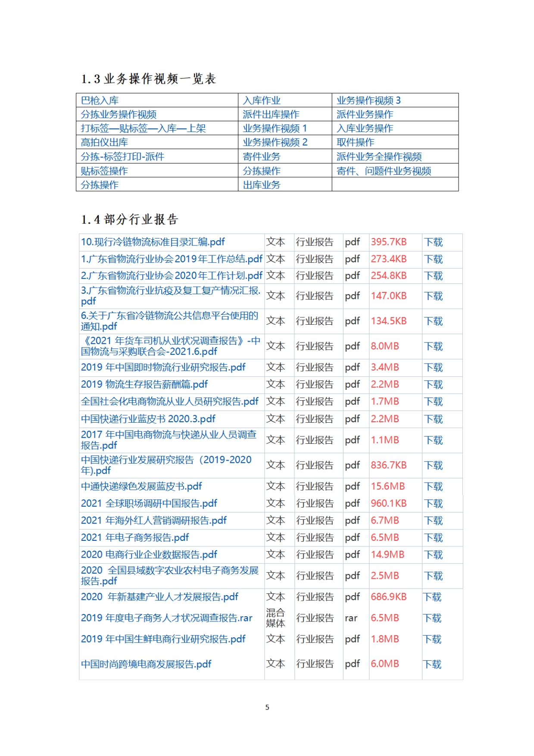Click 下载 for the 147.0KB file
Viewport: 534px width, 756px height.
click(433, 296)
